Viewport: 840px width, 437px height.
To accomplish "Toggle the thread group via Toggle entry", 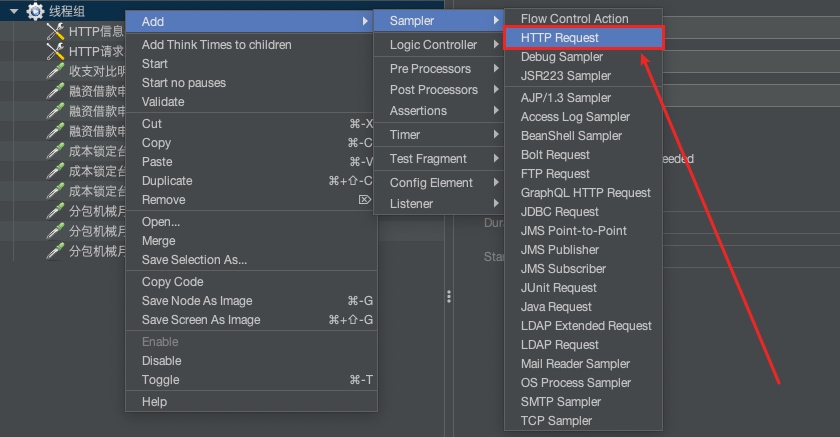I will [161, 380].
